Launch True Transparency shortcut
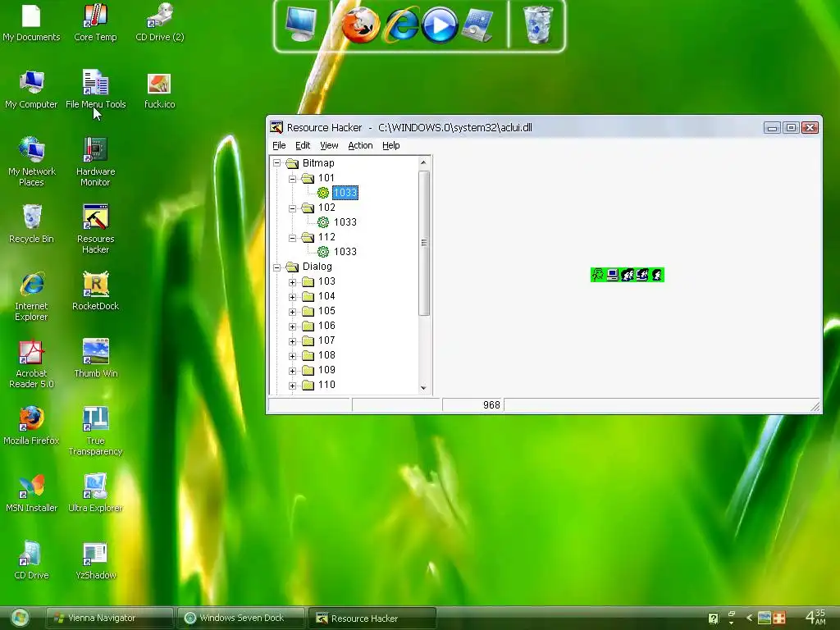This screenshot has height=630, width=840. (95, 431)
